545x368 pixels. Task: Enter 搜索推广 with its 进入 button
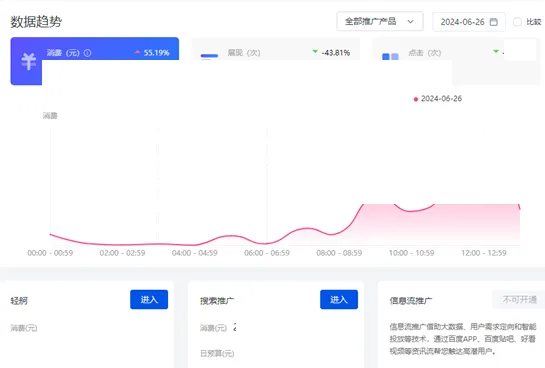[339, 300]
